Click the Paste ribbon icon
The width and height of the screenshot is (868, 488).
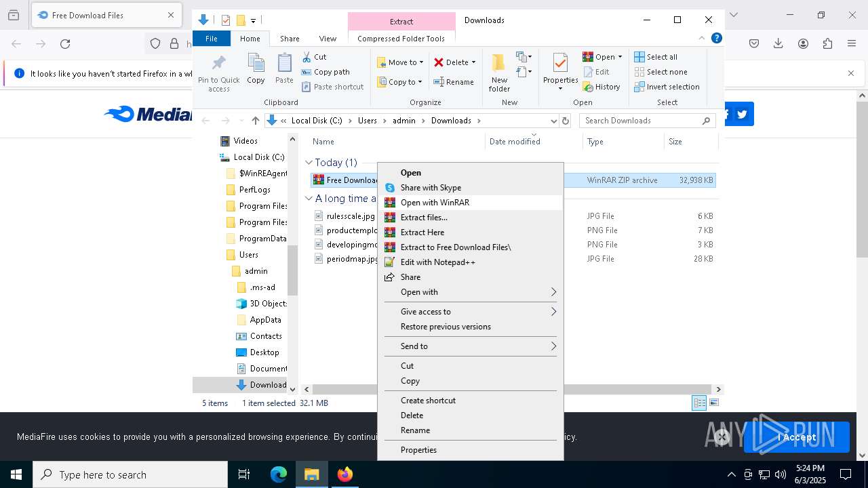click(x=284, y=69)
